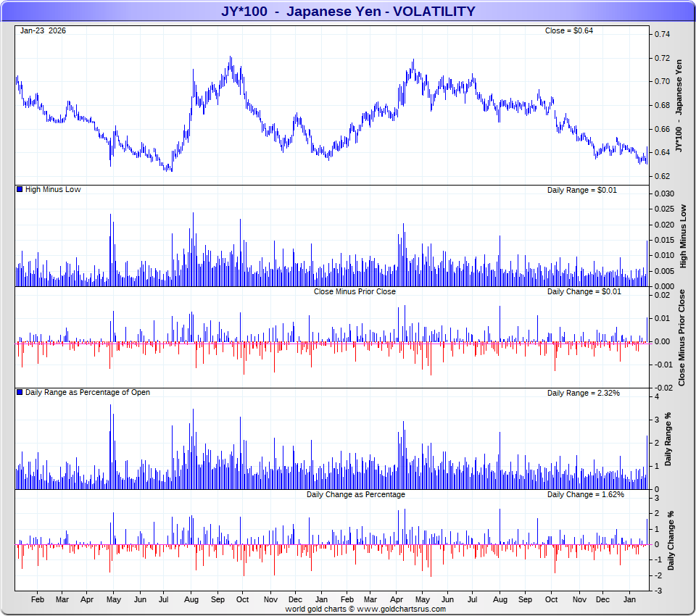Viewport: 696px width, 616px height.
Task: Click the 0.70 tick on the price axis
Action: click(662, 82)
